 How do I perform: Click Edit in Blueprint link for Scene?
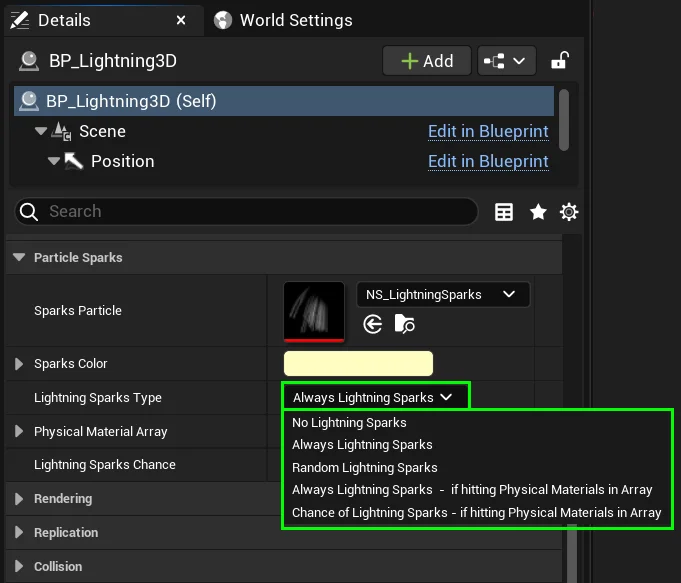(x=488, y=131)
